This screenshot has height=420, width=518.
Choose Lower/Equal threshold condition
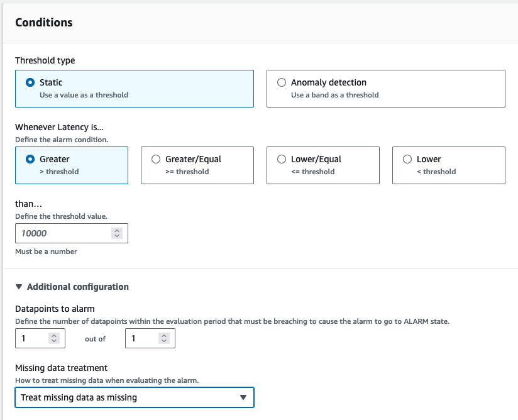click(282, 159)
